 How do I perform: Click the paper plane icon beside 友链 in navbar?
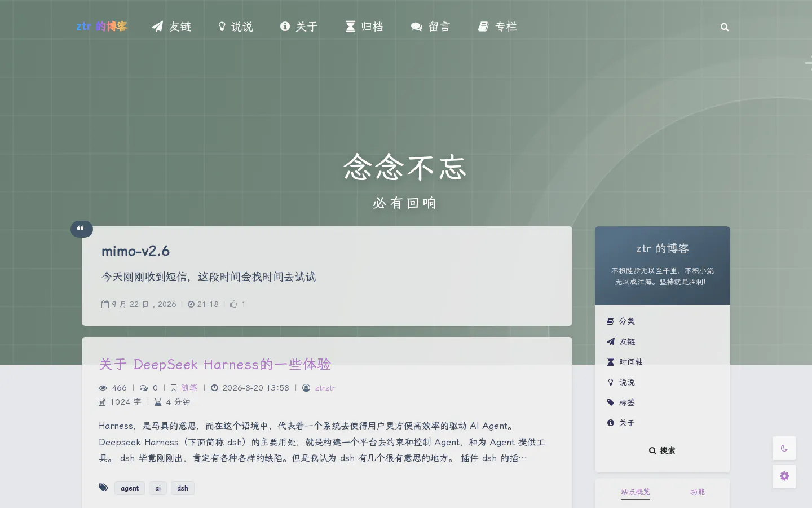point(157,27)
